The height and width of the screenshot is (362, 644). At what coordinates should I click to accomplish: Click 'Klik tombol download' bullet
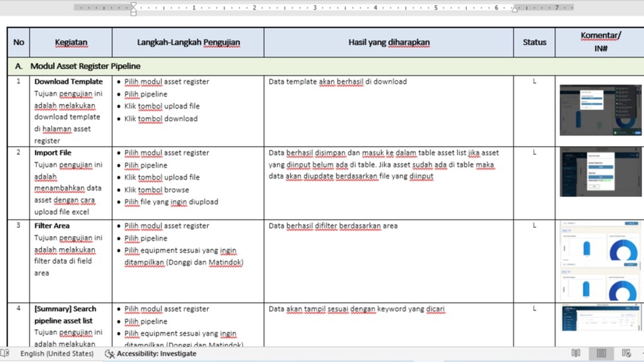click(161, 119)
